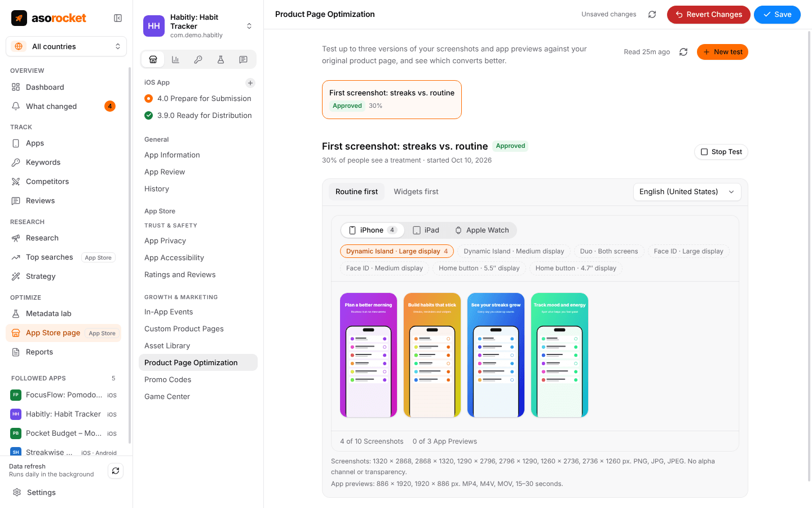Open What changed notifications
The width and height of the screenshot is (812, 508).
coord(63,106)
